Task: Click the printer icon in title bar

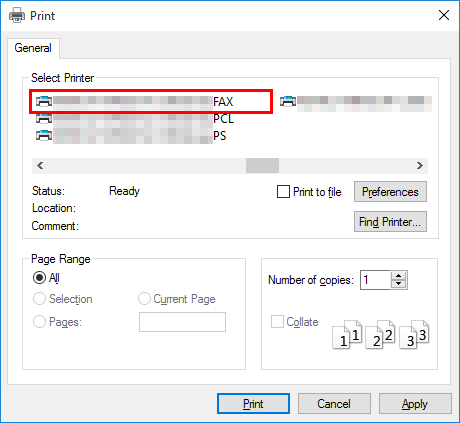Action: click(x=17, y=15)
